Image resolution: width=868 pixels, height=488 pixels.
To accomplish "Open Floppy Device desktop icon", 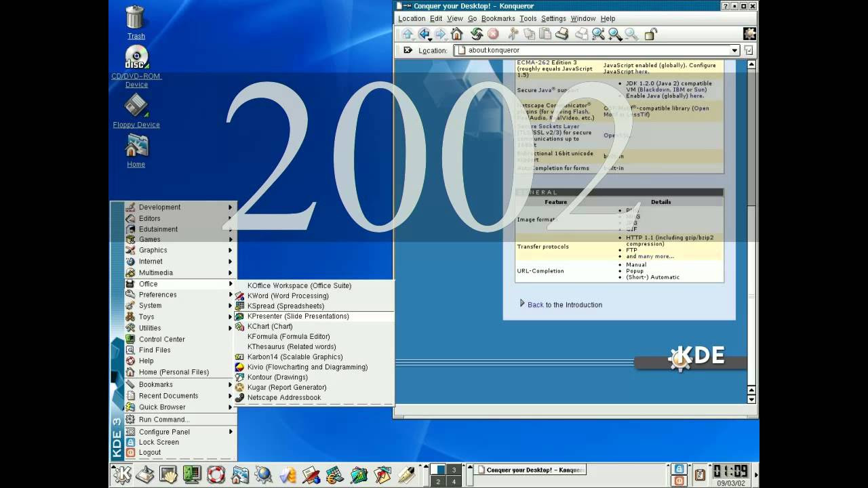I will (136, 111).
